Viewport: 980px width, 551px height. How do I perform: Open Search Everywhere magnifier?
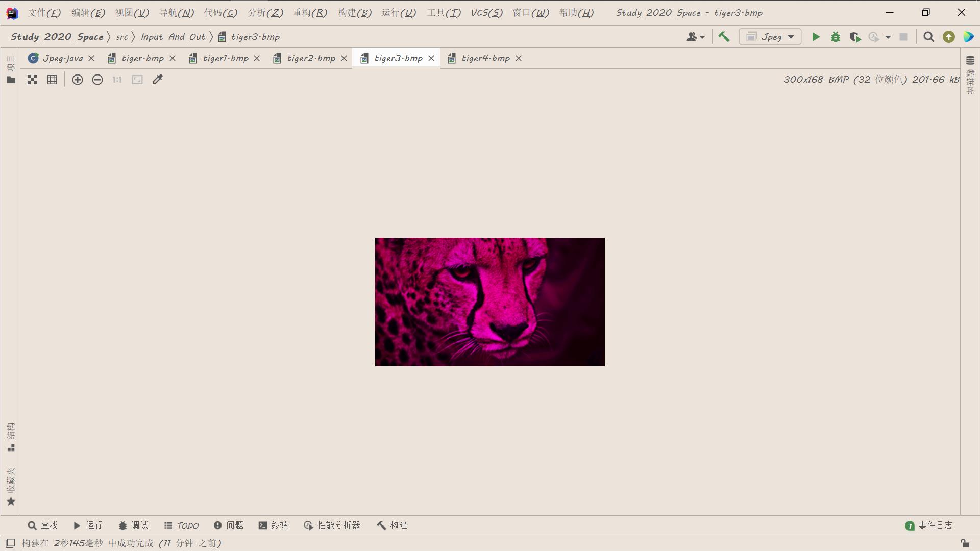click(929, 37)
